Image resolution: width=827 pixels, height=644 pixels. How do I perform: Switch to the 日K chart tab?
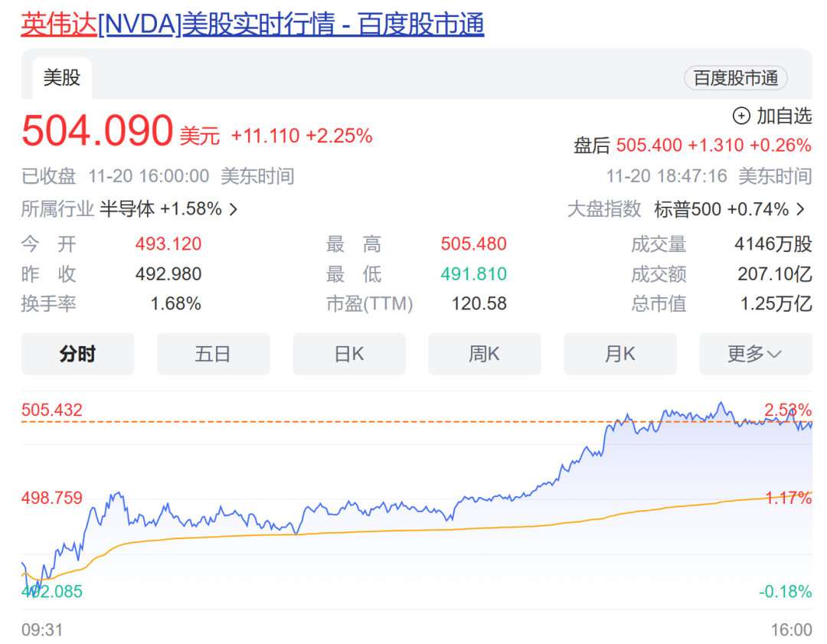coord(348,354)
